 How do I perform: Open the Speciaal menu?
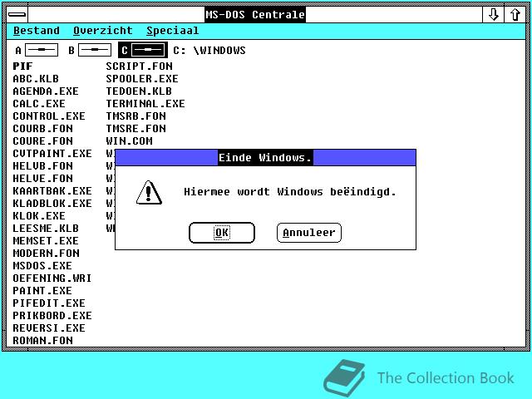pyautogui.click(x=172, y=31)
